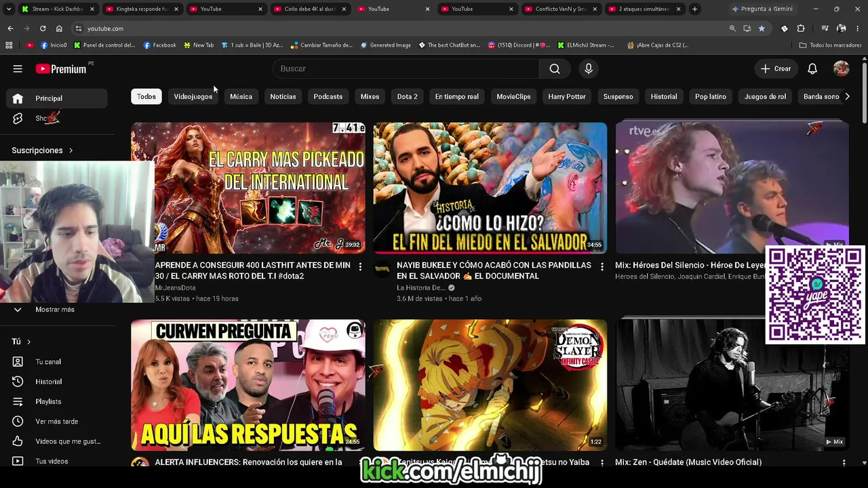
Task: Select the Música filter chip
Action: click(241, 96)
